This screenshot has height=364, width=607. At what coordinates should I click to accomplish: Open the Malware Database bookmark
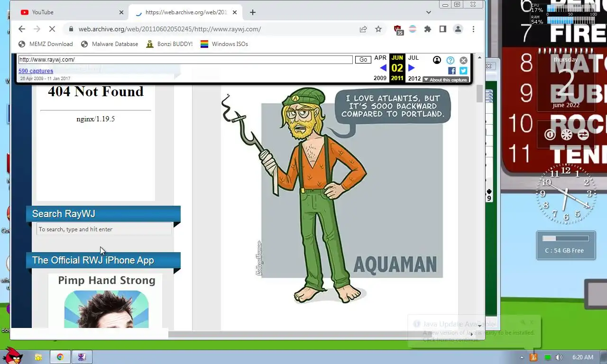[x=110, y=44]
